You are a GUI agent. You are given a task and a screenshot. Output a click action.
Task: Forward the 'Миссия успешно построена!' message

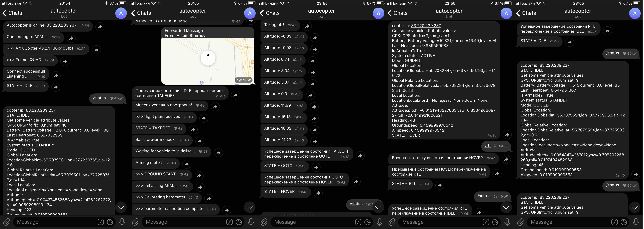click(x=215, y=107)
